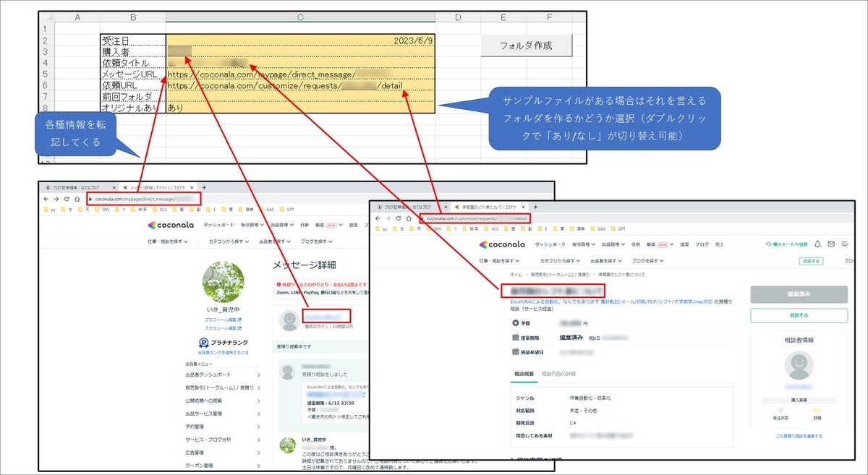
Task: Close the 保育園のシフト表について browser tab
Action: (x=524, y=206)
